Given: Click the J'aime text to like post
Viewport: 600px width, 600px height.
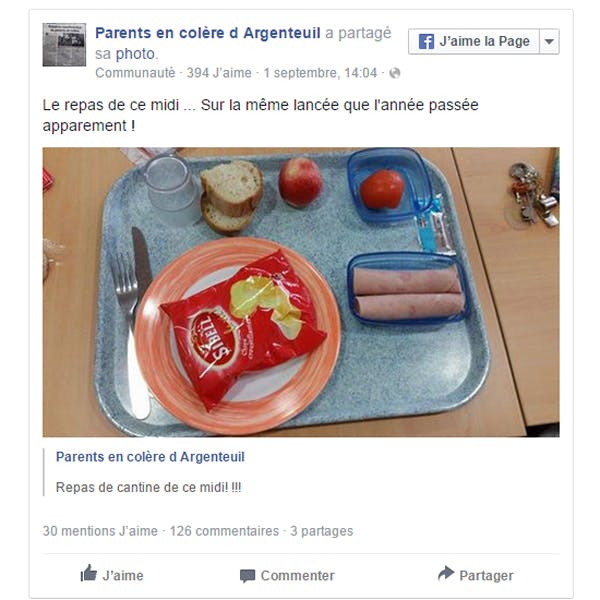Looking at the screenshot, I should (x=123, y=576).
